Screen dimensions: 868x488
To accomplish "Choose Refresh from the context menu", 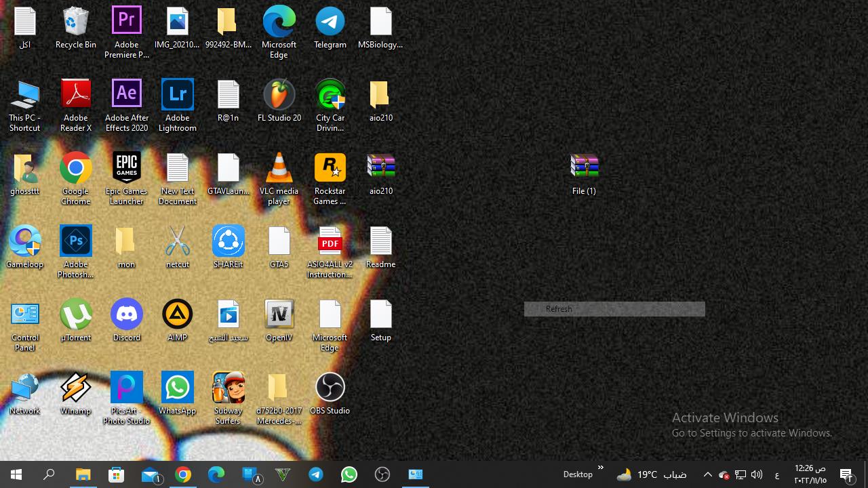I will pyautogui.click(x=559, y=309).
